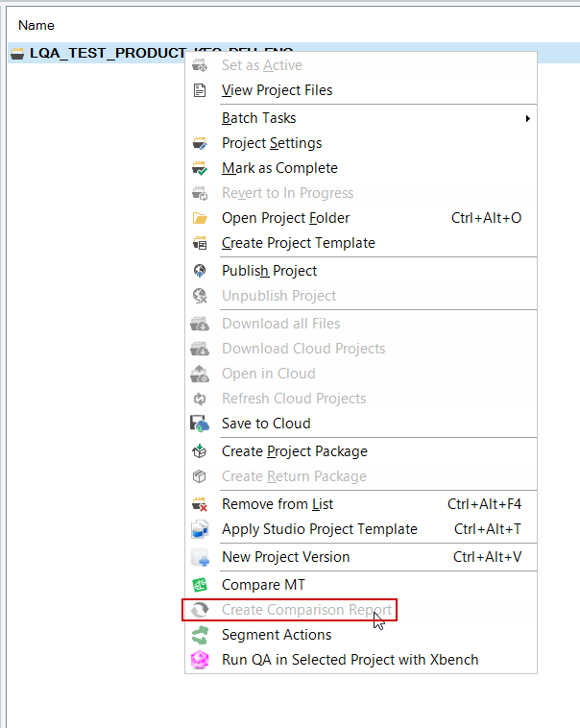Expand the Batch Tasks submenu arrow

click(x=527, y=118)
